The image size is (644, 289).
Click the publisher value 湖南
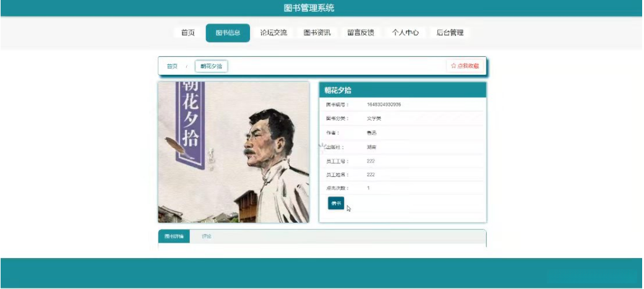pos(371,147)
